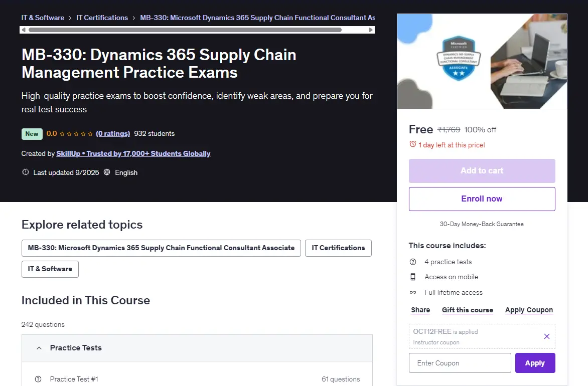Screen dimensions: 588x386
Task: Click the breadcrumb scrollbar right arrow
Action: click(370, 30)
